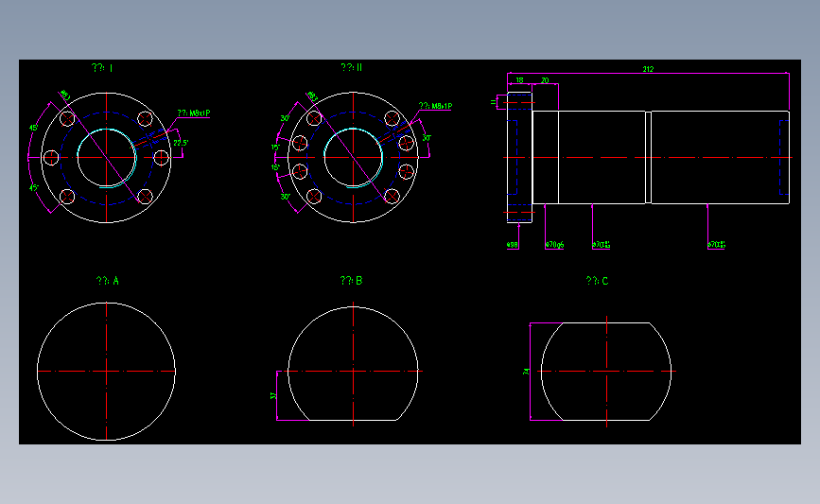Click the "??: C" section title
Screen dimensions: 820x504
tap(597, 281)
